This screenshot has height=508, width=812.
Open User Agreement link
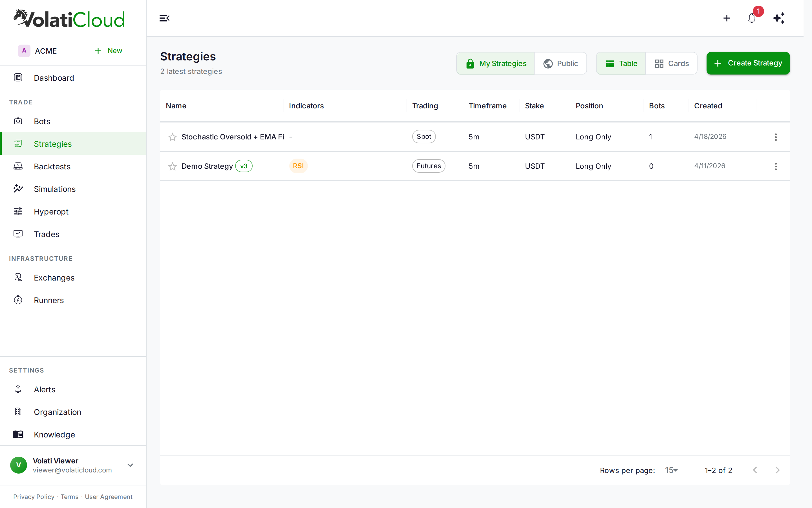pyautogui.click(x=109, y=497)
